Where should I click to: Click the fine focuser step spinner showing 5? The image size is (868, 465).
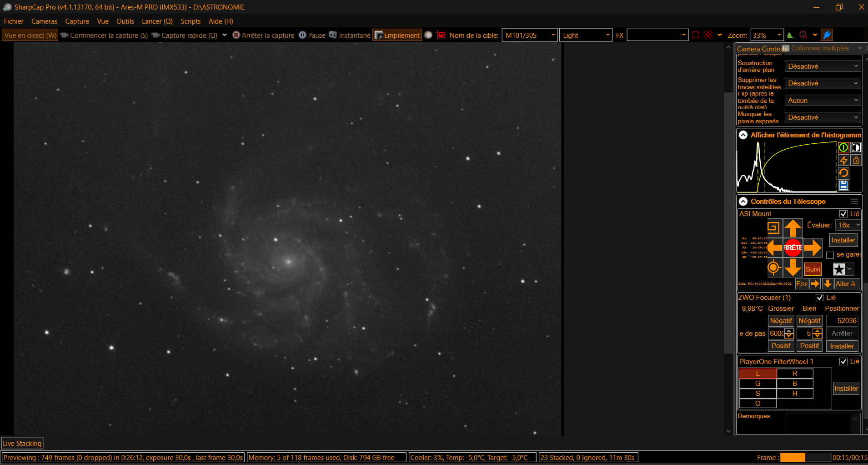(809, 334)
